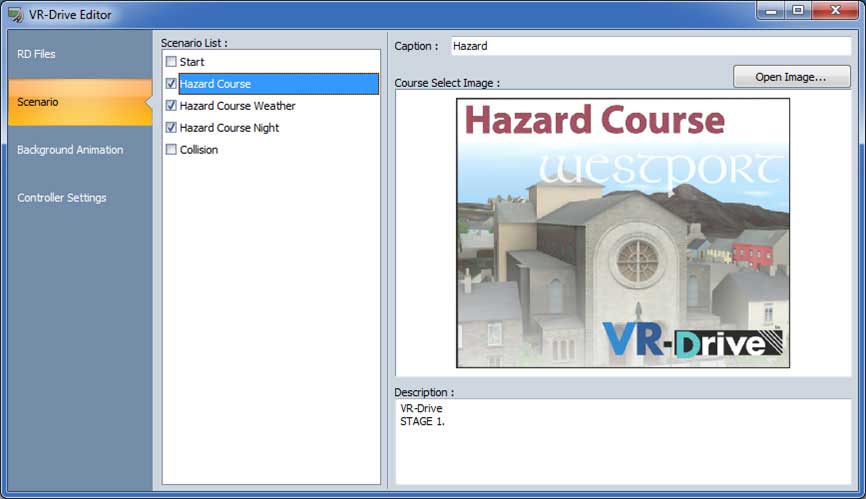This screenshot has height=499, width=866.
Task: Maximize the VR-Drive Editor window
Action: pos(798,10)
